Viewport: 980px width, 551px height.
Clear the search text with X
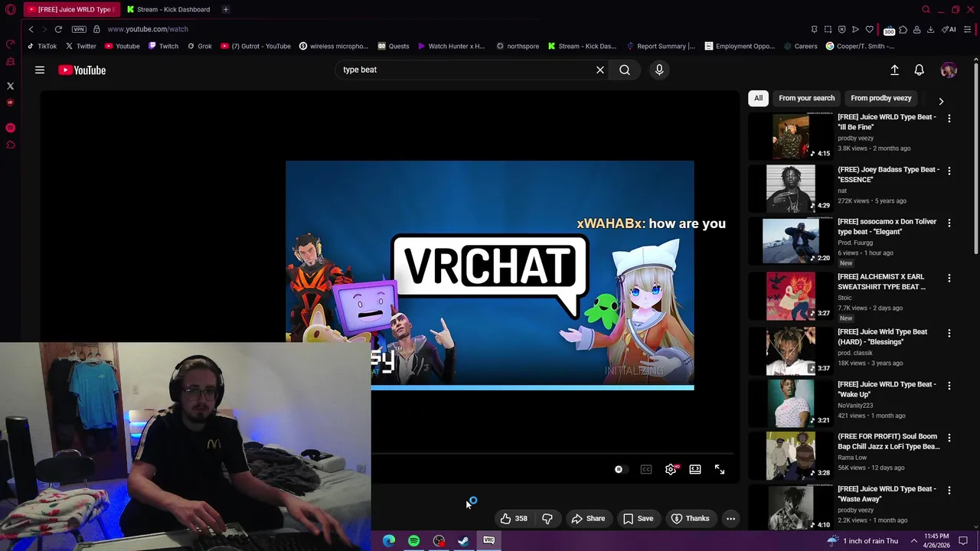600,70
